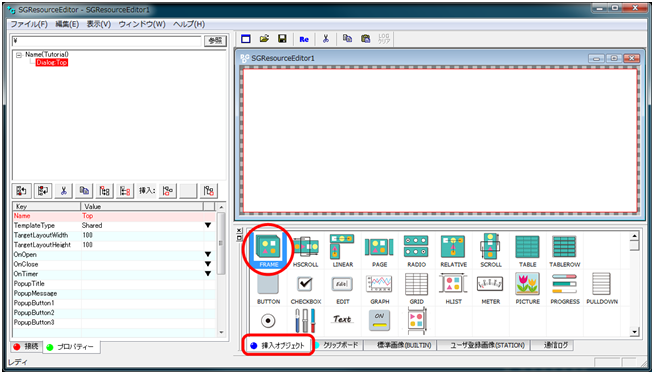Select the ON switch object icon
Image resolution: width=654 pixels, height=374 pixels.
pyautogui.click(x=379, y=320)
